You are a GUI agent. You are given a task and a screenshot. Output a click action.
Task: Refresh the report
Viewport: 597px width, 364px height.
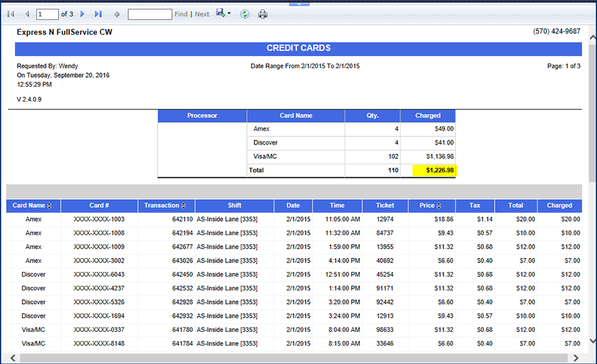[x=245, y=14]
